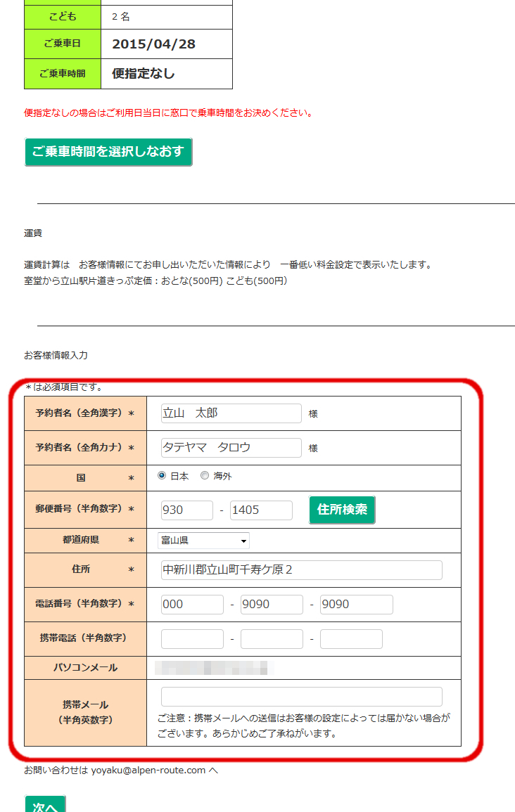Click the 次へ button
The height and width of the screenshot is (812, 515).
(x=45, y=804)
